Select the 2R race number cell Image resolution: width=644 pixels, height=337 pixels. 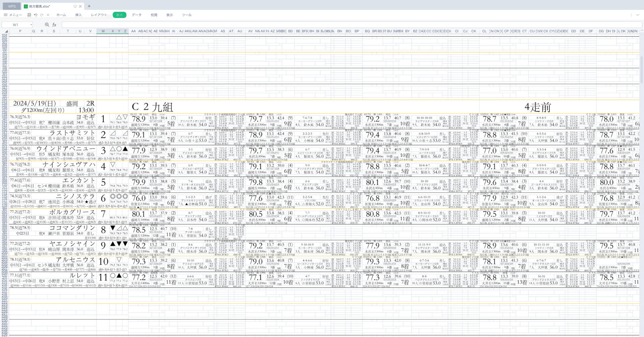click(90, 104)
